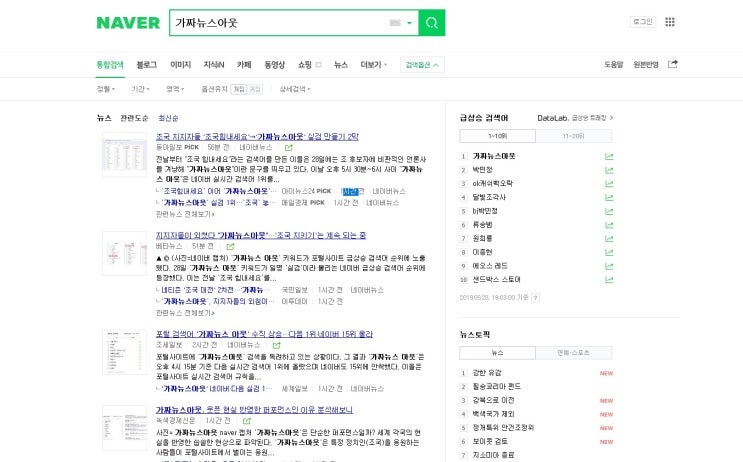Screen dimensions: 743x462
Task: Collapse the 검색옵션 search options panel
Action: [422, 65]
